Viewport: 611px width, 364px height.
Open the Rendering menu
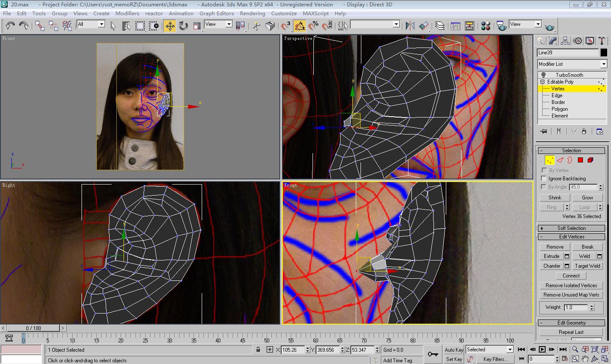(x=252, y=13)
